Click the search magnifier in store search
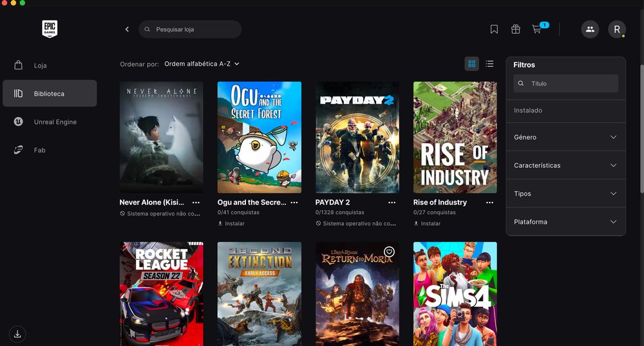The height and width of the screenshot is (346, 644). 147,29
